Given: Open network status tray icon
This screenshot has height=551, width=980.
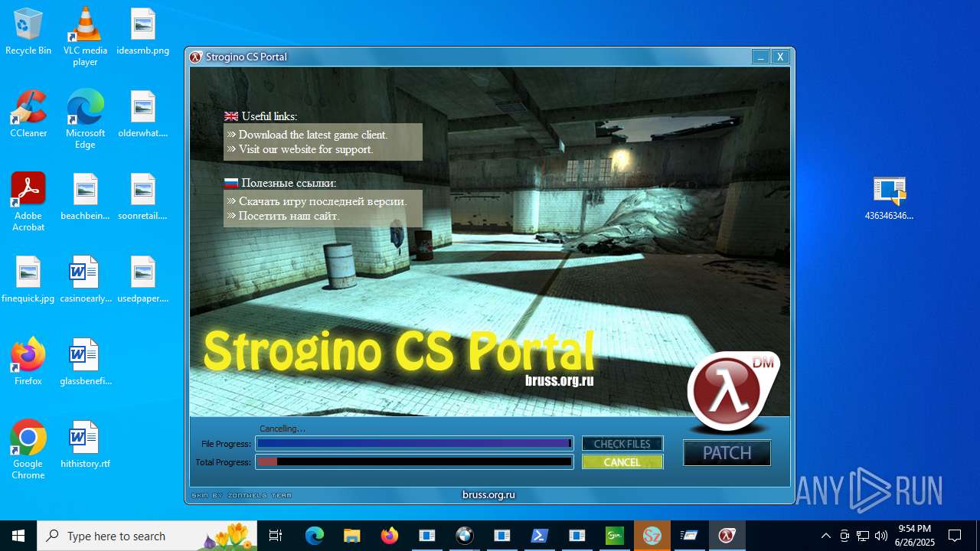Looking at the screenshot, I should (x=863, y=536).
